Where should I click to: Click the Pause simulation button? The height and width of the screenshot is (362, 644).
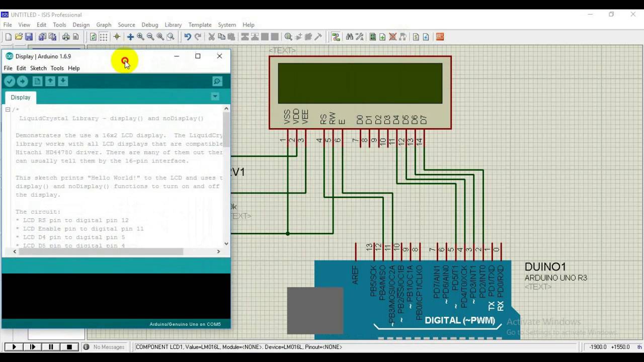[x=51, y=347]
